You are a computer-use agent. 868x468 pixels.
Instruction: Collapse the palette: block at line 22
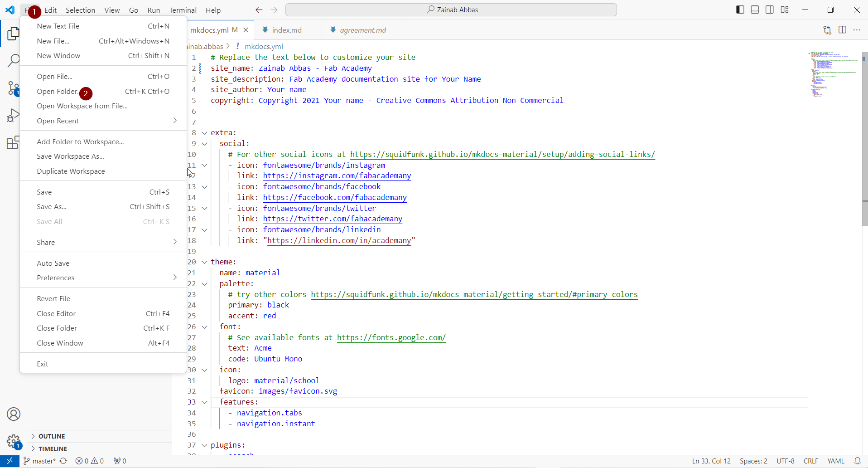pos(204,284)
